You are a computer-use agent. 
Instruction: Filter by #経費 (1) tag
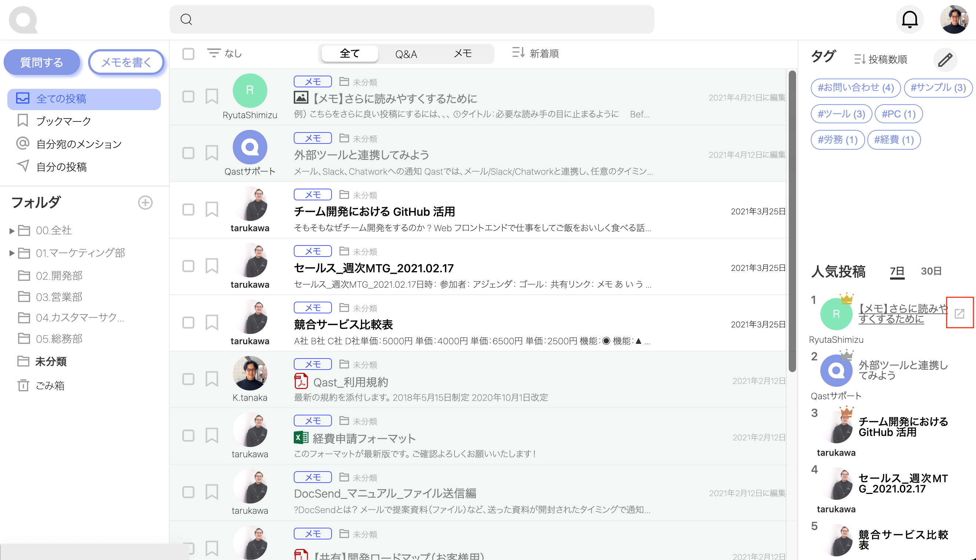coord(894,139)
